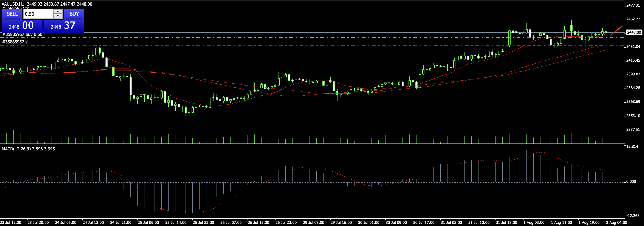Click the '29 Jul 16:00' time label

341,223
